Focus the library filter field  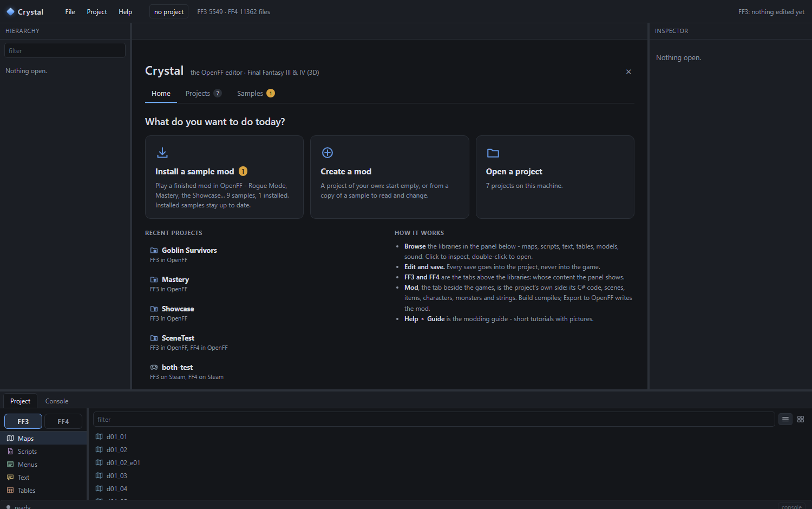pyautogui.click(x=434, y=419)
